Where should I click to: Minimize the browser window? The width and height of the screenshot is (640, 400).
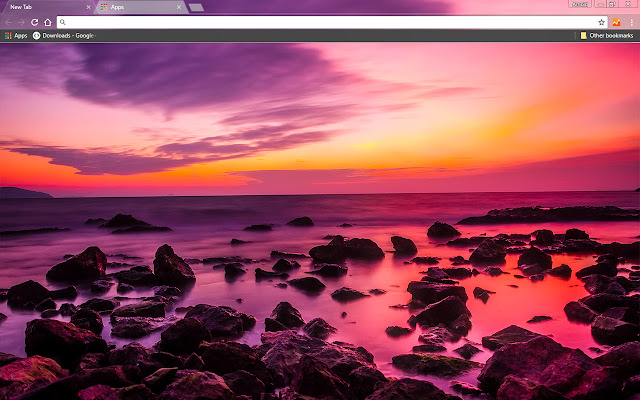pos(598,4)
